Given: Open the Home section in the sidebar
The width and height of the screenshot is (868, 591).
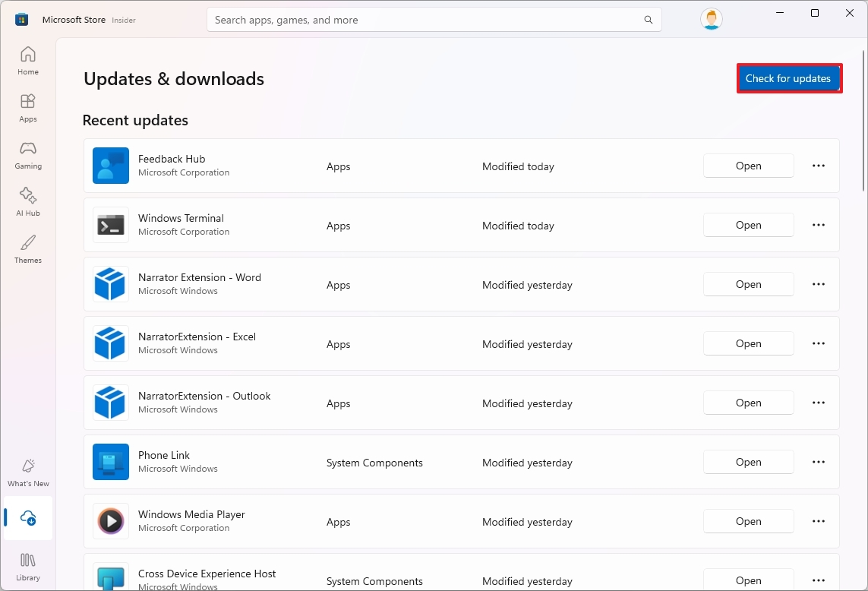Looking at the screenshot, I should (27, 60).
